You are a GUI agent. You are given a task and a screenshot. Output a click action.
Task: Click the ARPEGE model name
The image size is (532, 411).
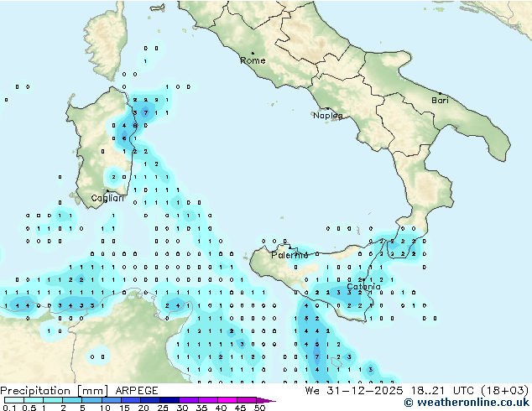click(x=137, y=391)
